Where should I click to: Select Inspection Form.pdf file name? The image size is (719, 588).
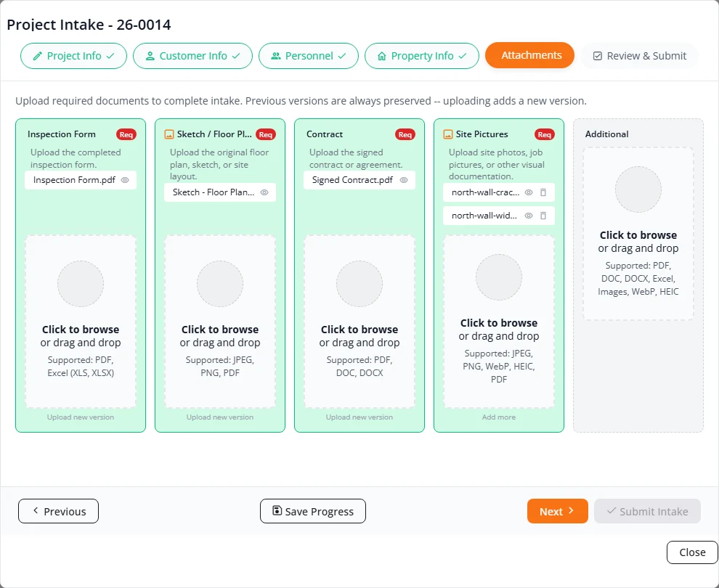pos(74,180)
